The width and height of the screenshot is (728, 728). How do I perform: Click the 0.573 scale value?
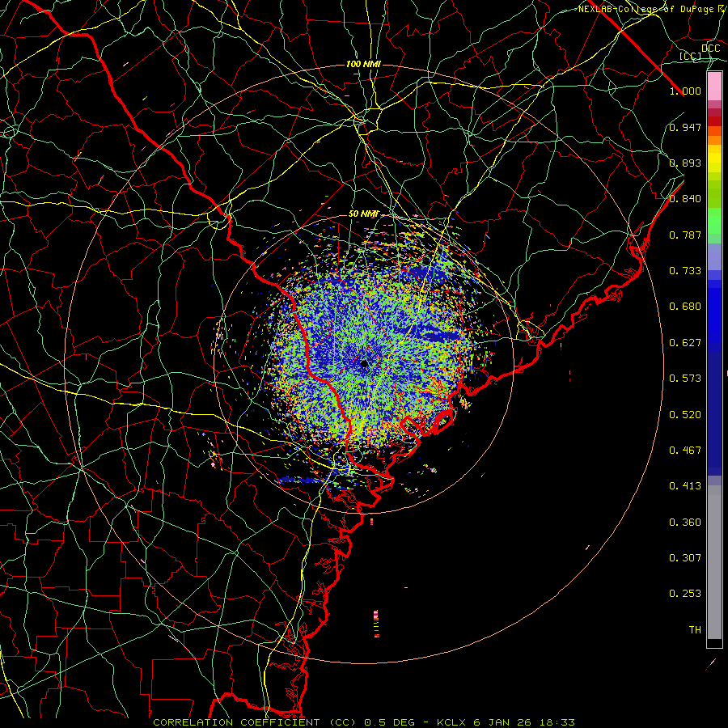click(685, 379)
